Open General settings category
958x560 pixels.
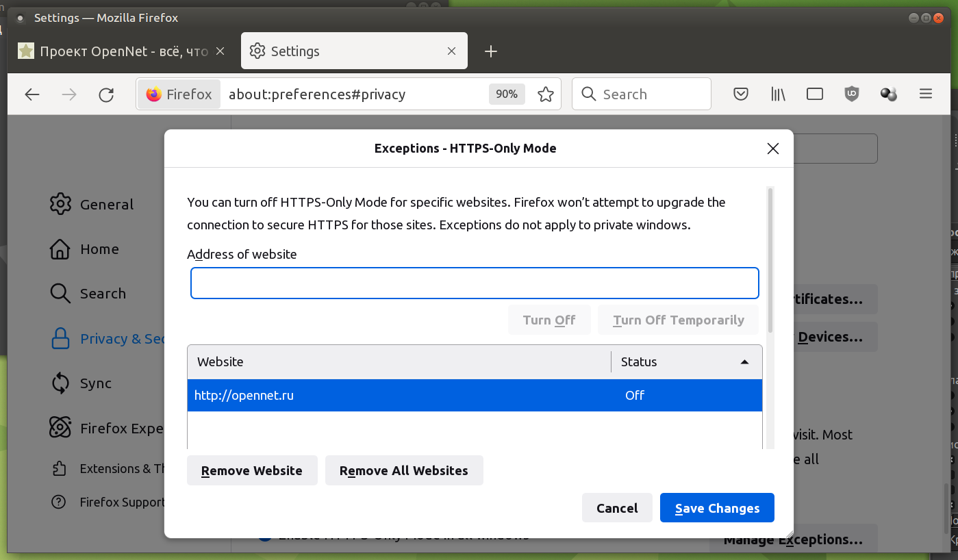[x=106, y=204]
